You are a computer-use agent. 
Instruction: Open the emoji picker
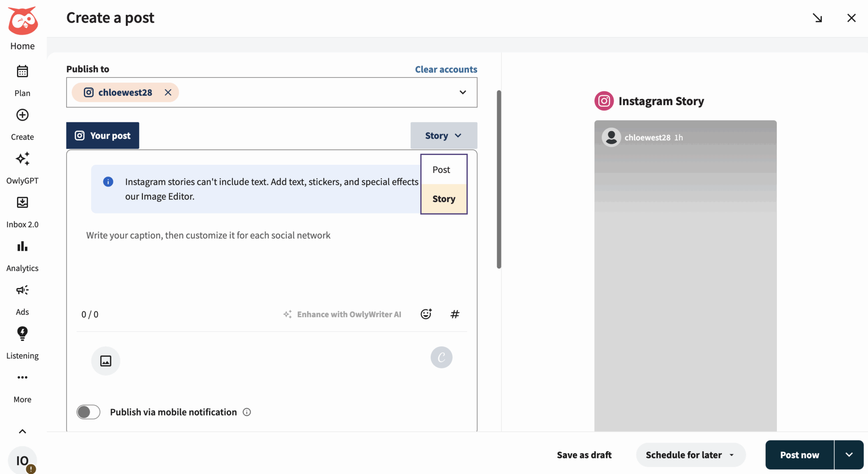[x=426, y=314]
